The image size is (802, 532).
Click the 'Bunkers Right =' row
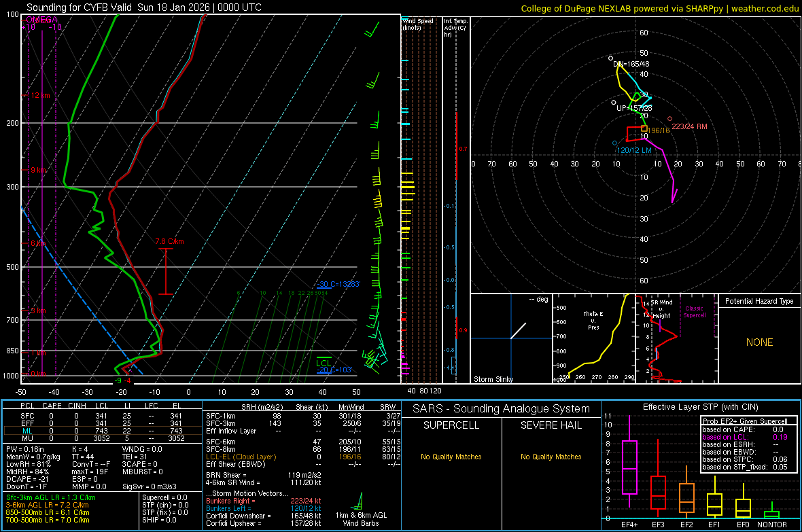point(264,501)
